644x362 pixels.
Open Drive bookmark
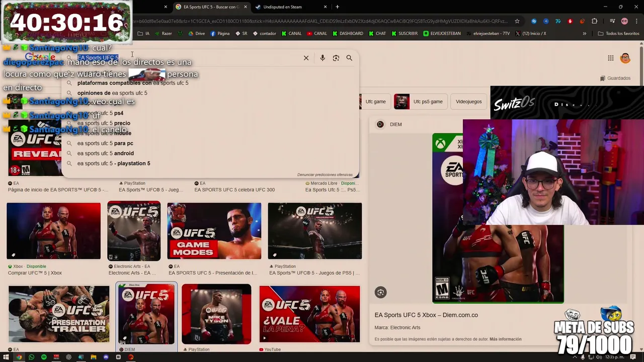tap(197, 34)
